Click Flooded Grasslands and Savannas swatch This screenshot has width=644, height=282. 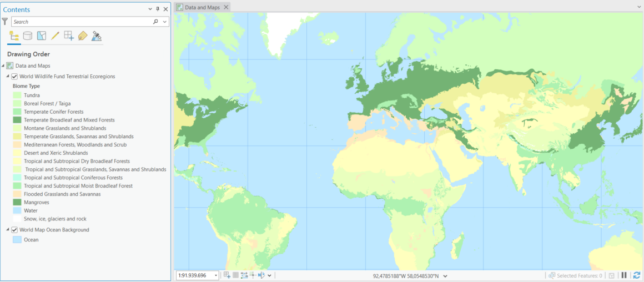click(x=17, y=194)
